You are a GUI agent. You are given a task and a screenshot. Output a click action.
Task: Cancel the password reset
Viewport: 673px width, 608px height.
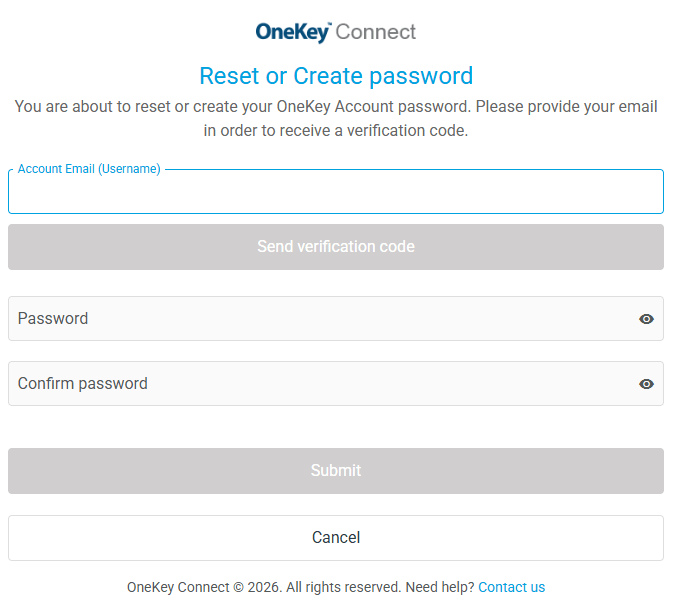(x=336, y=538)
